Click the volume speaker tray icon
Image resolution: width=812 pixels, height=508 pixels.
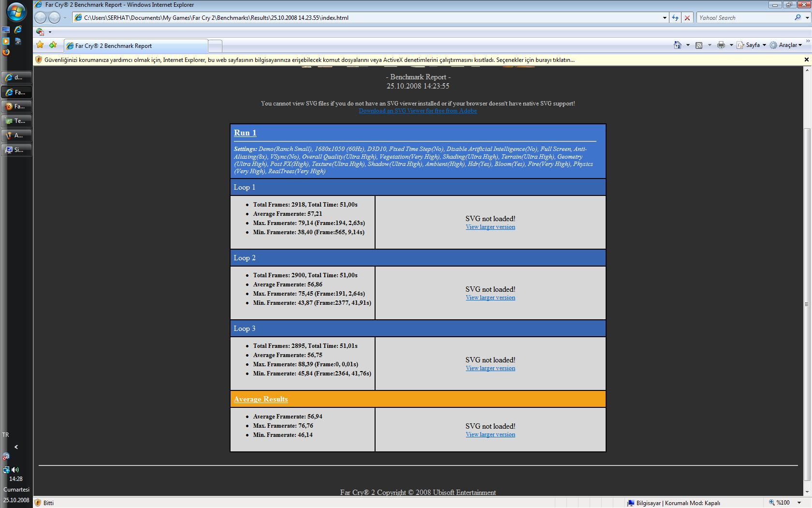tap(15, 469)
